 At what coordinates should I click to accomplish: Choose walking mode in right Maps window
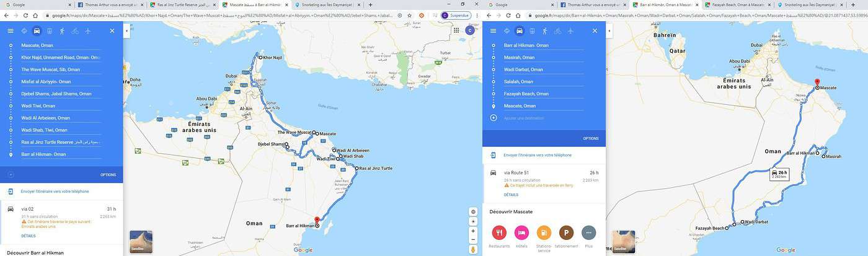pos(545,30)
